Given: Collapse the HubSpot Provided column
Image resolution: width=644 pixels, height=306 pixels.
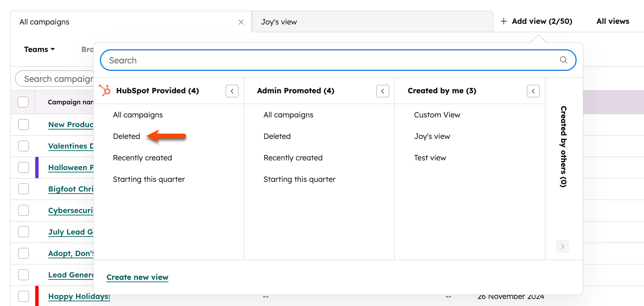Looking at the screenshot, I should 232,91.
